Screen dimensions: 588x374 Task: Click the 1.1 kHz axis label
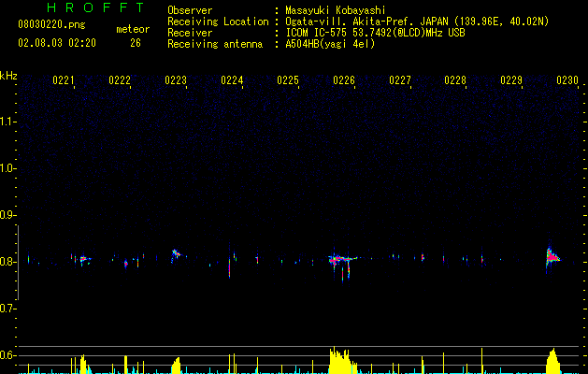(7, 122)
